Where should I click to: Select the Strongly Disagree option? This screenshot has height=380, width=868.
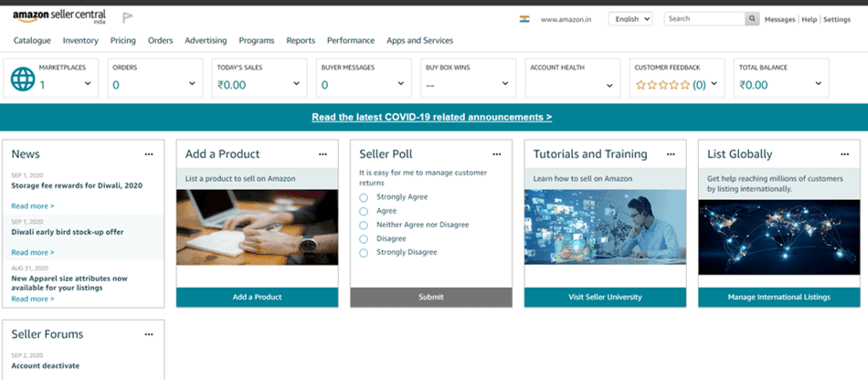click(364, 253)
